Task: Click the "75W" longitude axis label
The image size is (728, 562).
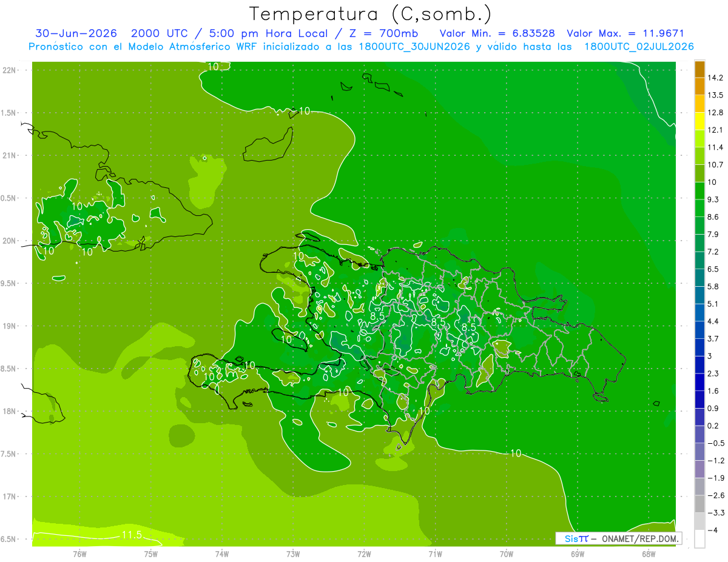Action: point(151,555)
